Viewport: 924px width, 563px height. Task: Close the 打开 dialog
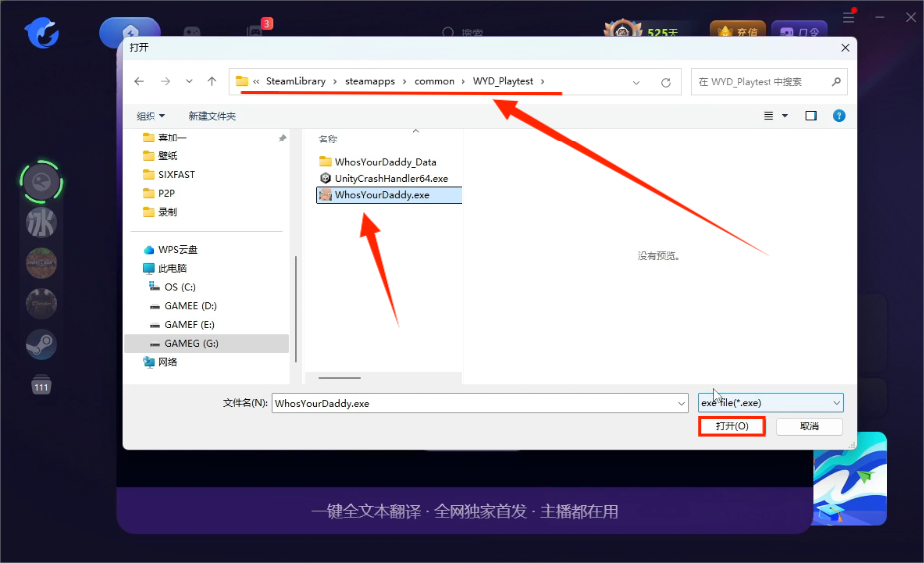click(x=845, y=48)
